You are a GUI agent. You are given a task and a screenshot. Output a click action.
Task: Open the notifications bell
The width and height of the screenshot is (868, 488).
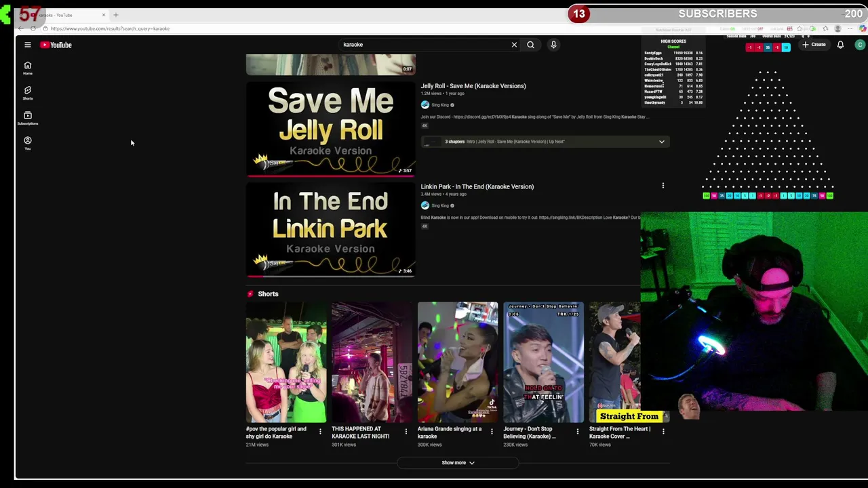pyautogui.click(x=840, y=45)
